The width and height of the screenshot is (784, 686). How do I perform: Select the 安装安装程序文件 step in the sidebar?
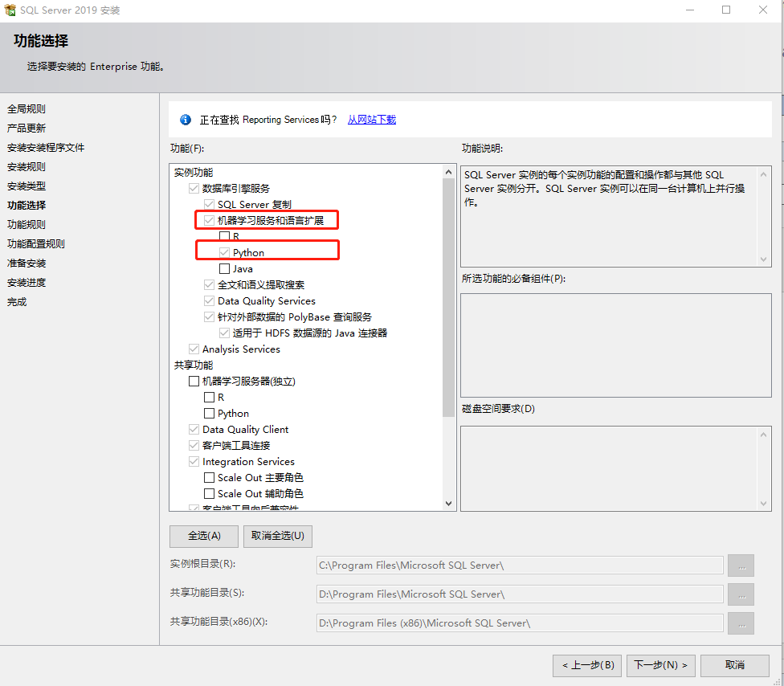tap(46, 148)
